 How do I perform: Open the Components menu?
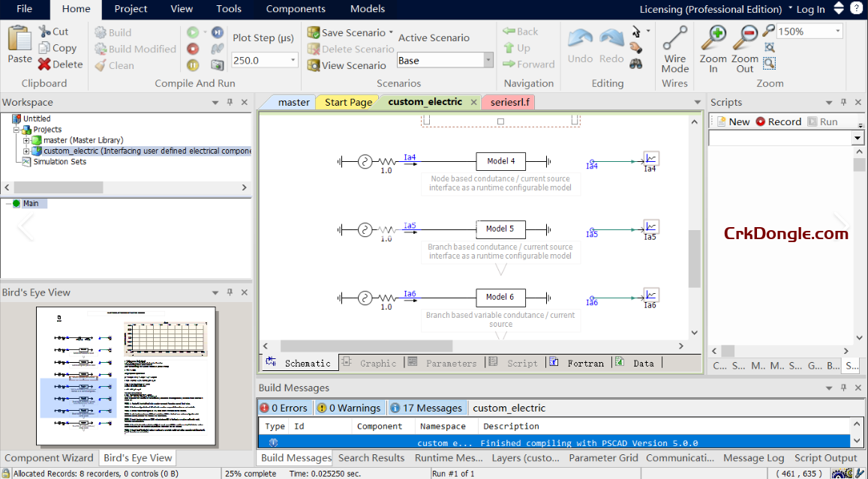click(296, 9)
